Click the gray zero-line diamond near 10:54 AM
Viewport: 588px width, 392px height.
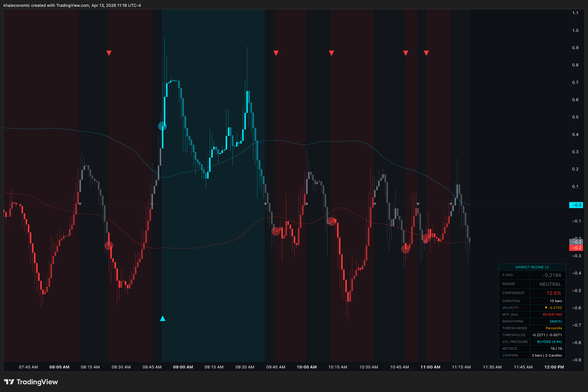tap(418, 204)
